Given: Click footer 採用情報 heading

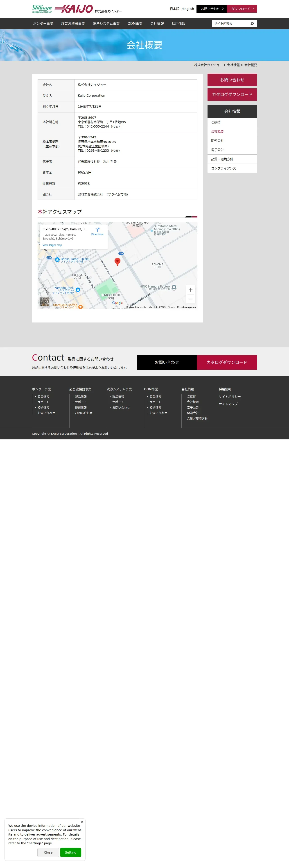Looking at the screenshot, I should tap(225, 389).
